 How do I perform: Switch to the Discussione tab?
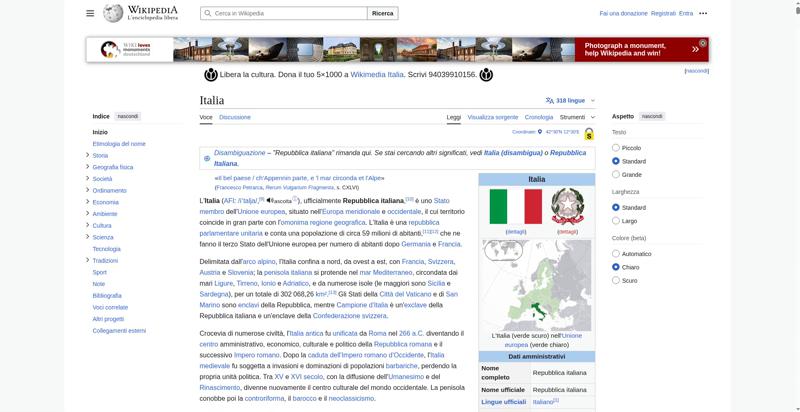(x=235, y=117)
